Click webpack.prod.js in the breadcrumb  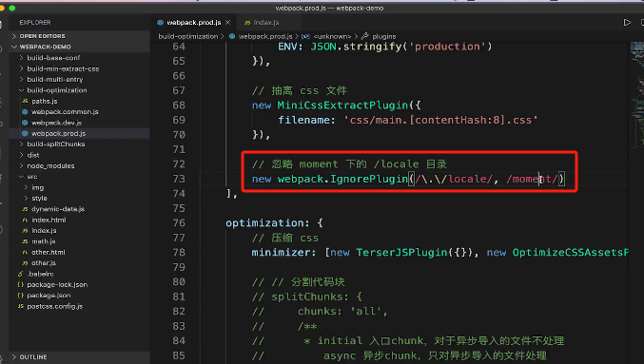265,36
